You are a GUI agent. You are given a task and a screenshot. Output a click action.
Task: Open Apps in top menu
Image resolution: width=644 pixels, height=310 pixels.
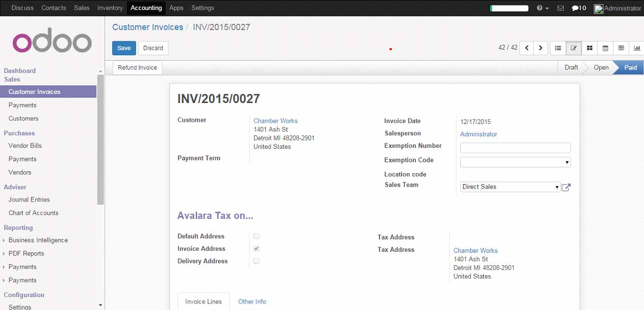click(x=176, y=8)
